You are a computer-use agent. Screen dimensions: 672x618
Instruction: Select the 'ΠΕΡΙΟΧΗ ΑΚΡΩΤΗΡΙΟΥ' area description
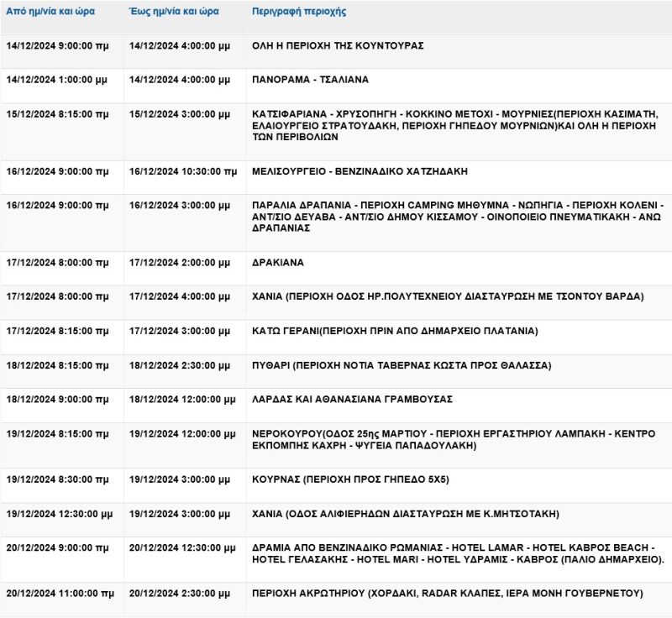(447, 593)
